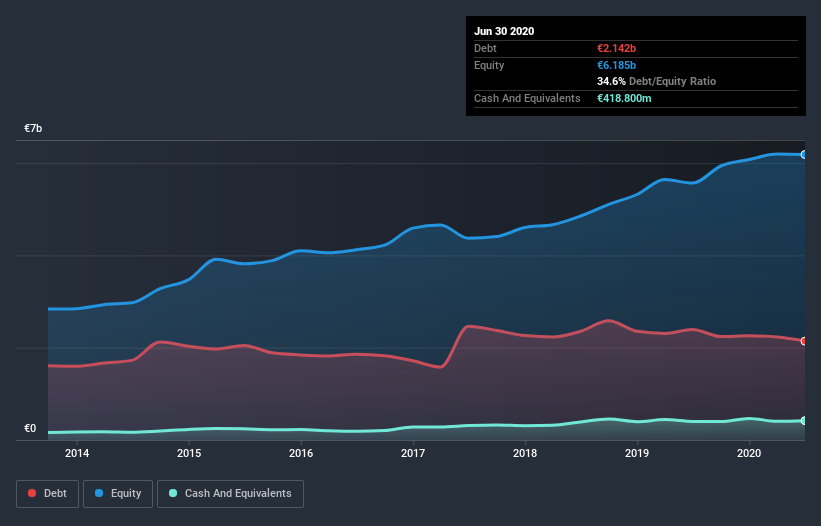Image resolution: width=821 pixels, height=526 pixels.
Task: Click the €418.800m cash value
Action: (x=624, y=98)
